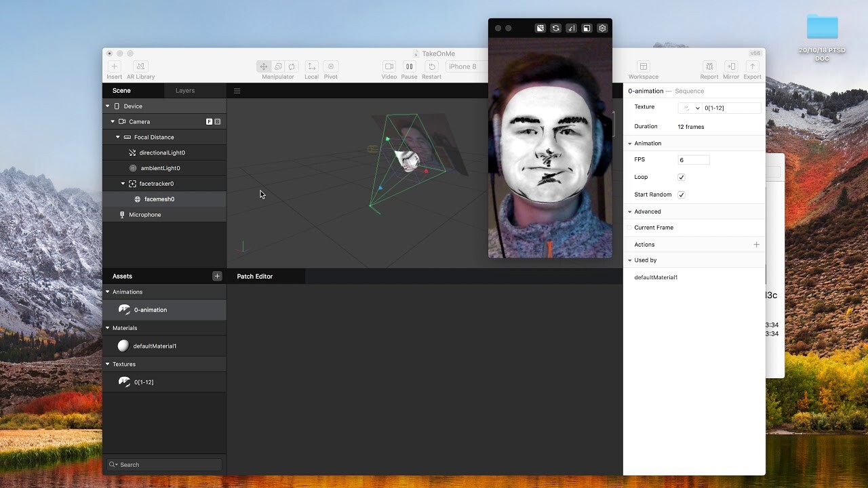868x488 pixels.
Task: Click the Pivot toolbar icon
Action: 330,66
